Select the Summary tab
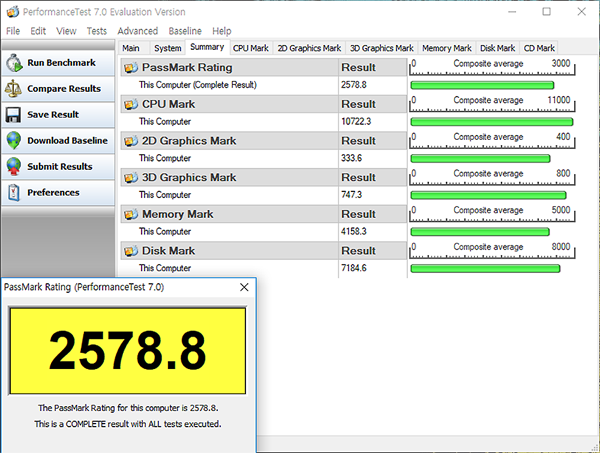 207,47
